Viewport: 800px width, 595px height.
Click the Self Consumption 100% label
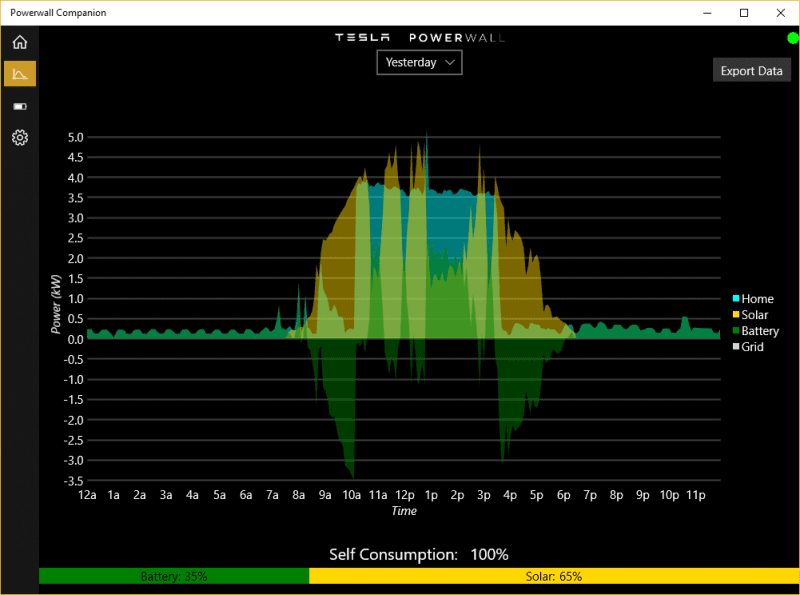coord(419,554)
